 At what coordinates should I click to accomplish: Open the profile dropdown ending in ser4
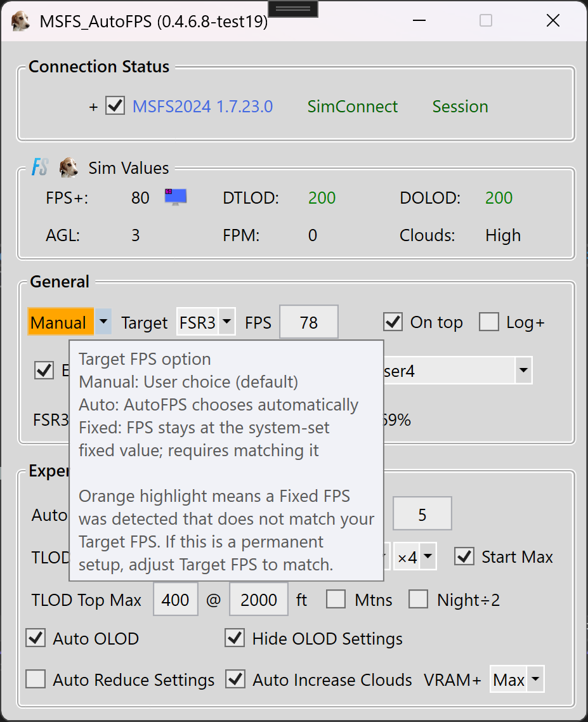coord(523,370)
